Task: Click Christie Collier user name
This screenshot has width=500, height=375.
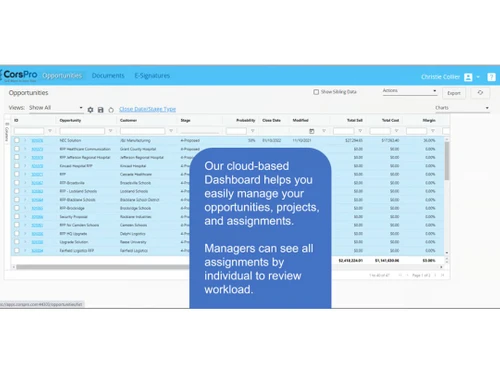Action: point(440,77)
